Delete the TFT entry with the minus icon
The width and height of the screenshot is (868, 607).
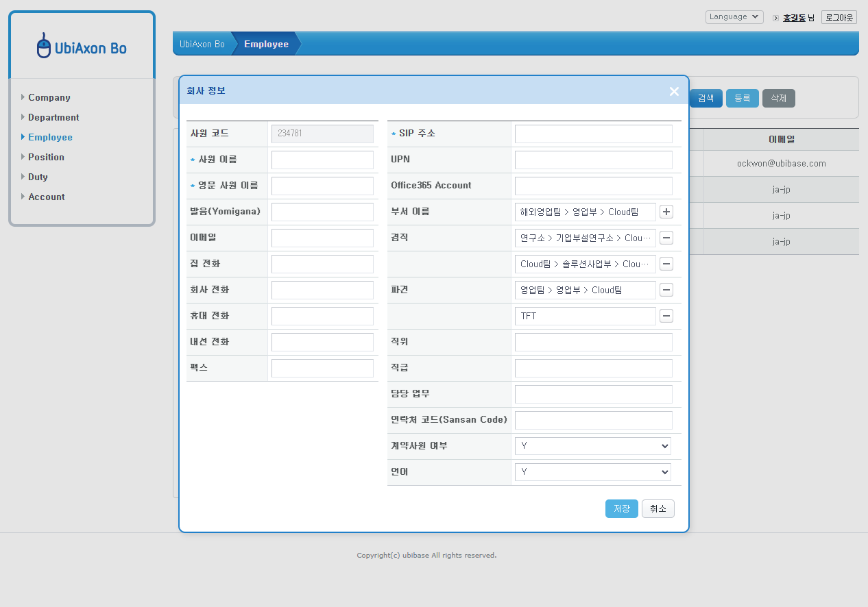(x=666, y=316)
